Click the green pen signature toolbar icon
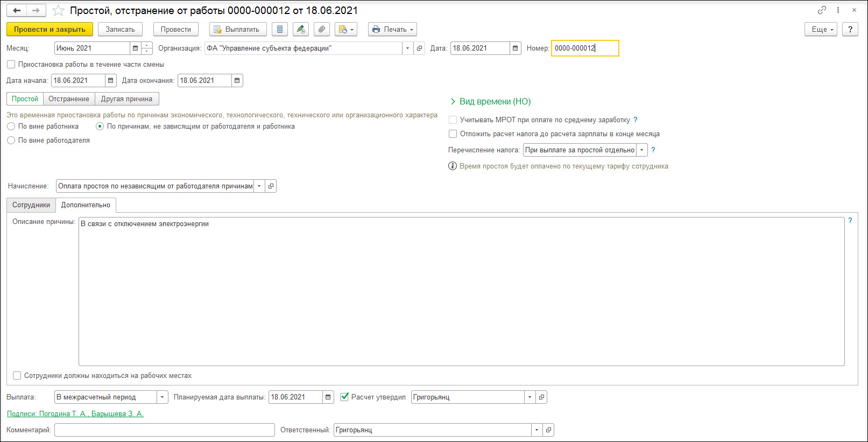Viewport: 868px width, 442px height. point(301,29)
